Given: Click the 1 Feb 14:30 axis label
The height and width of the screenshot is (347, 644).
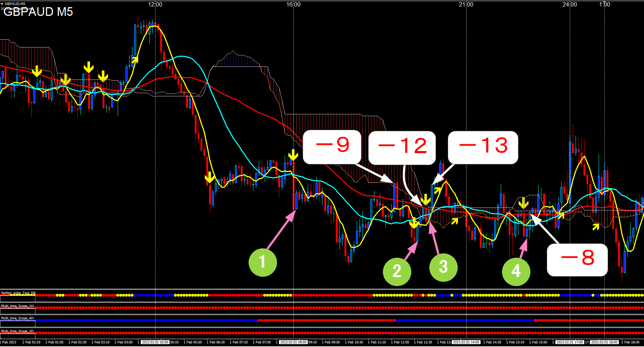Looking at the screenshot, I should click(x=492, y=342).
